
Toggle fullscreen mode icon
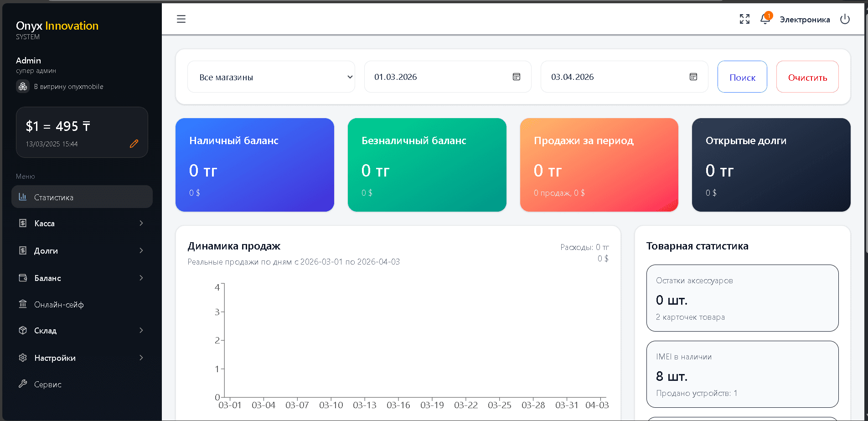[744, 19]
